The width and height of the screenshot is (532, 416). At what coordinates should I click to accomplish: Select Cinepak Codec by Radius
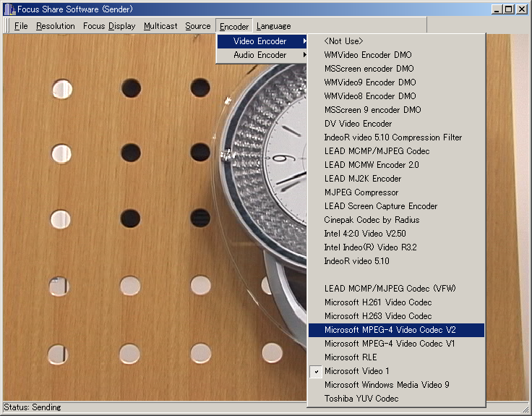pos(372,220)
